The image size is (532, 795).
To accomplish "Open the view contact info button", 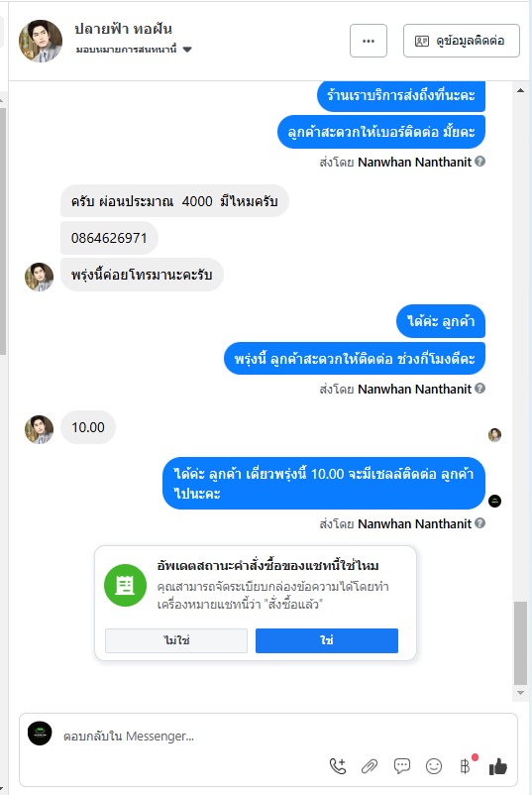I will coord(461,41).
